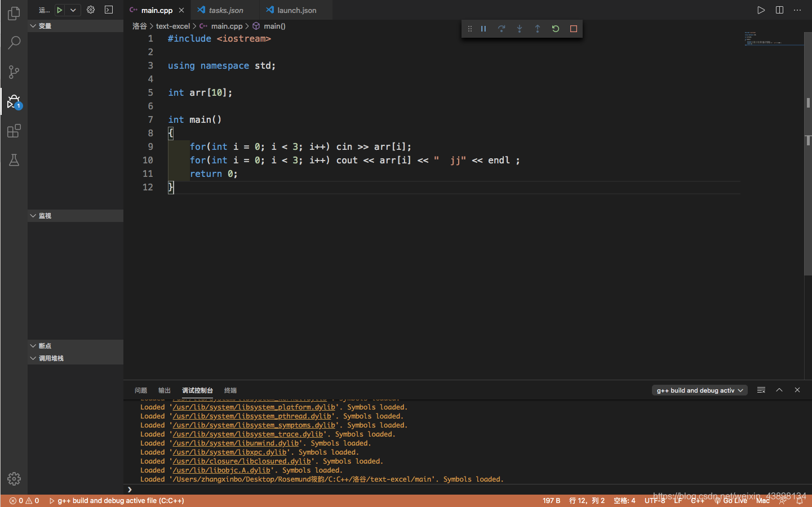Step into in debug toolbar
This screenshot has height=507, width=812.
(520, 29)
